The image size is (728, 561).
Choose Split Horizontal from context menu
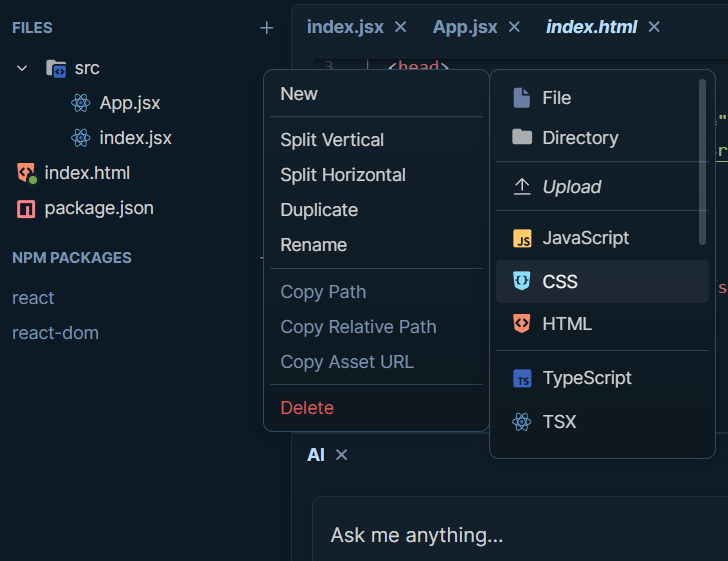tap(376, 175)
